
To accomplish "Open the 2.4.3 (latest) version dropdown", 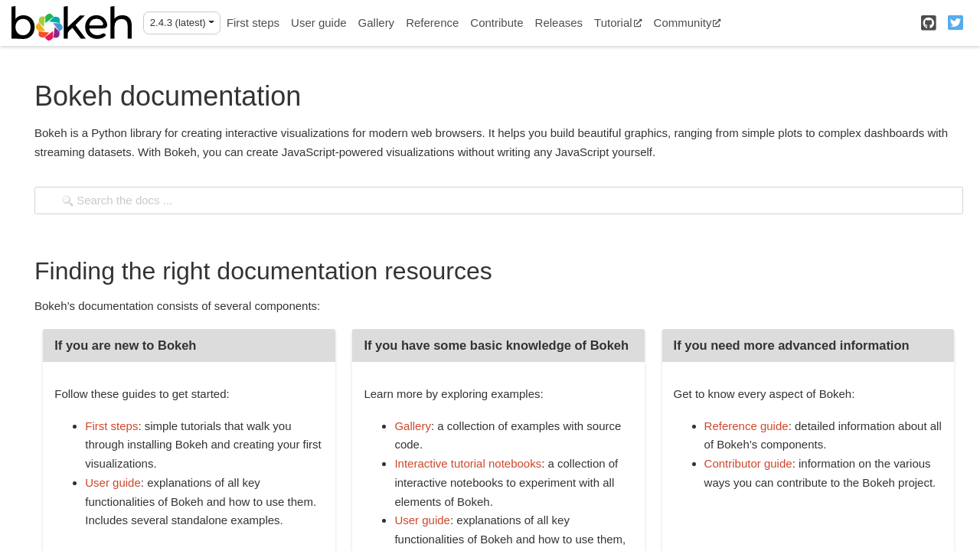I will 181,23.
